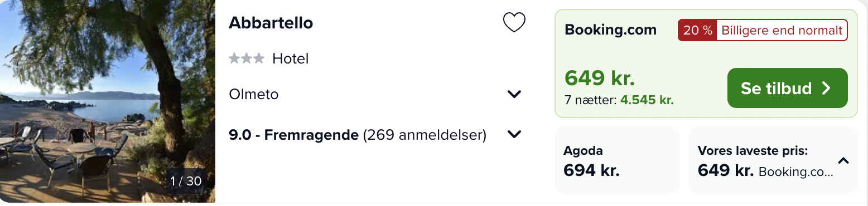The width and height of the screenshot is (868, 206).
Task: Click the Abbartello hotel name
Action: (x=271, y=23)
